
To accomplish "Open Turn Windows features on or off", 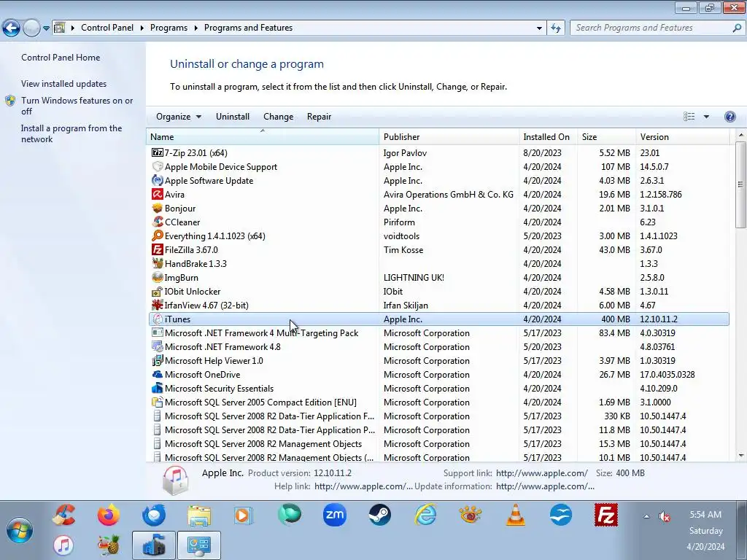I will (77, 106).
